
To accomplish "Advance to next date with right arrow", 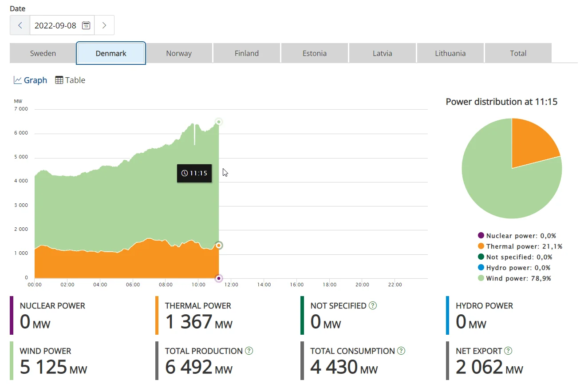I will 104,25.
